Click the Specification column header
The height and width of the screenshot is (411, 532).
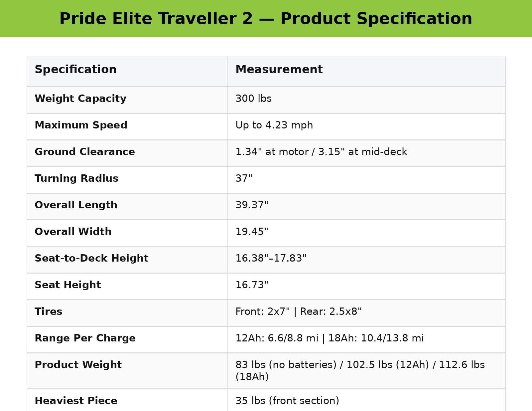click(x=75, y=70)
